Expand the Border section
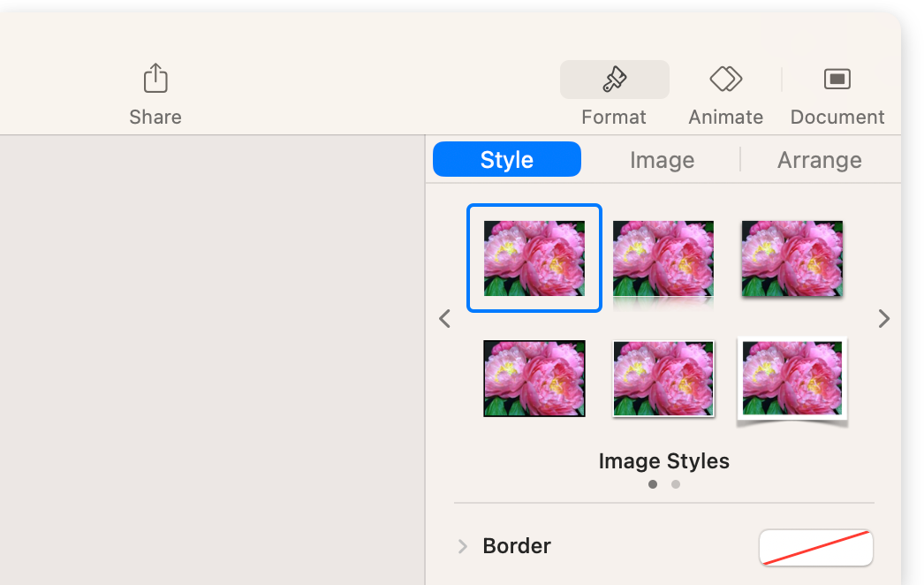Screen dimensions: 924x585 [x=463, y=546]
